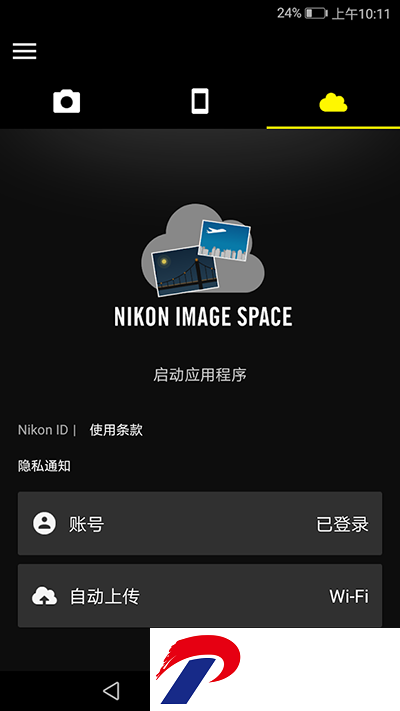Click the red and blue logo overlay
Image resolution: width=400 pixels, height=711 pixels.
click(275, 669)
